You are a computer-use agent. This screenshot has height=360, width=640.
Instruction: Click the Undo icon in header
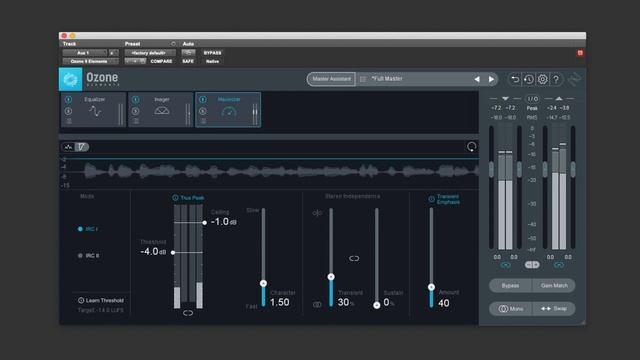(515, 79)
